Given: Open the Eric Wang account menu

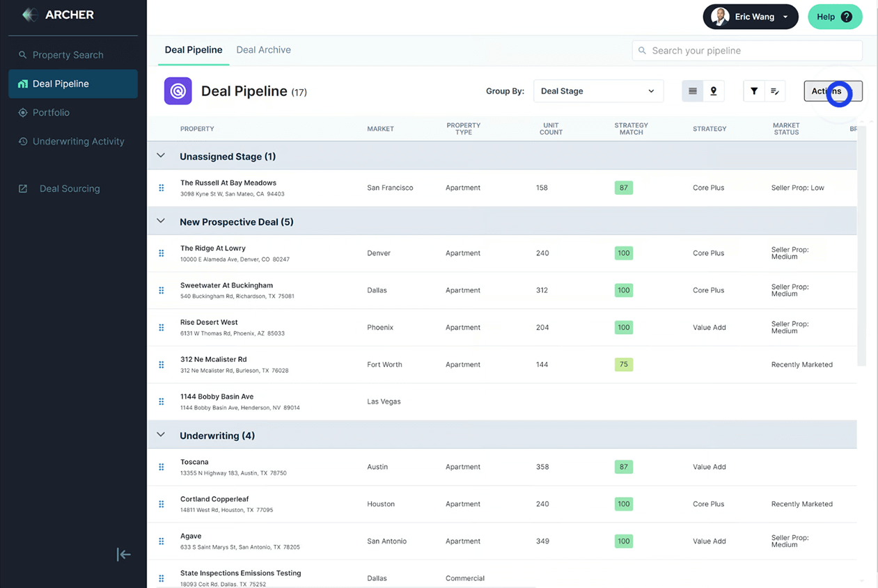Looking at the screenshot, I should [751, 17].
